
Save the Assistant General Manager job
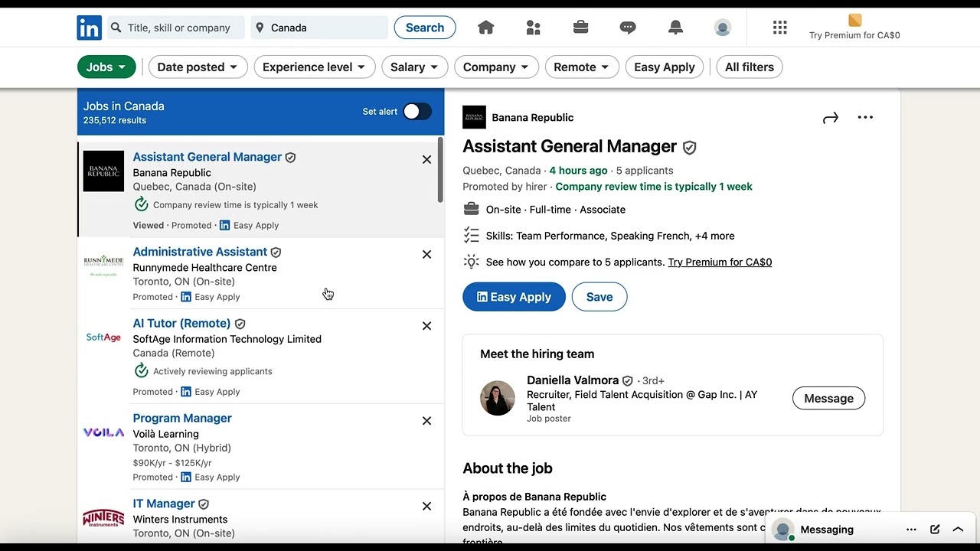click(x=599, y=297)
